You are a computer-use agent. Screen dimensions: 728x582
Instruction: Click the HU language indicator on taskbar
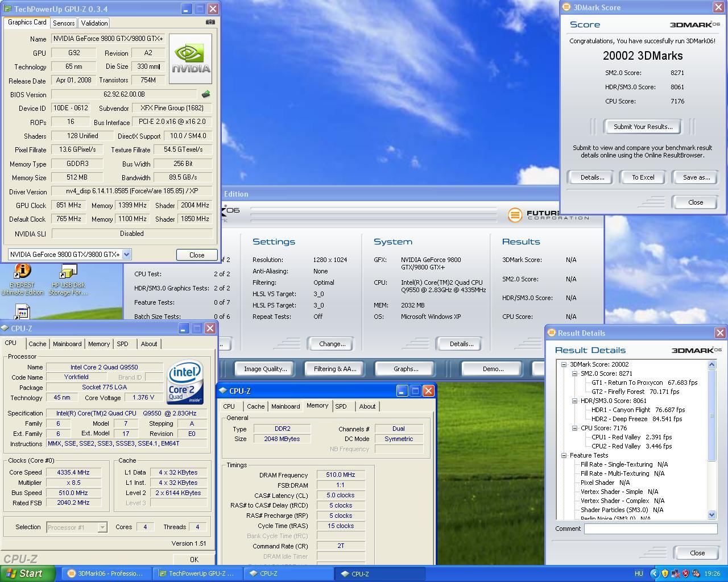point(639,574)
